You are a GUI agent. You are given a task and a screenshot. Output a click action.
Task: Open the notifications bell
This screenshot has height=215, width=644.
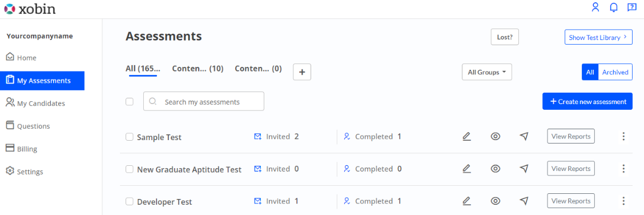(x=614, y=7)
